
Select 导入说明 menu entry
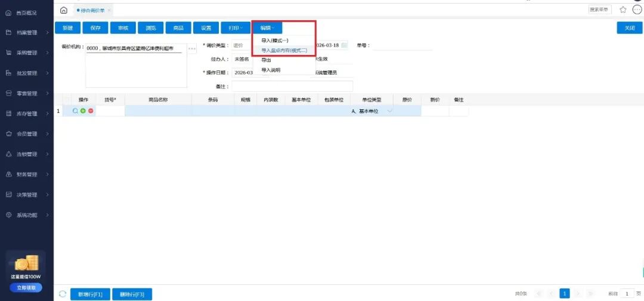click(x=271, y=70)
